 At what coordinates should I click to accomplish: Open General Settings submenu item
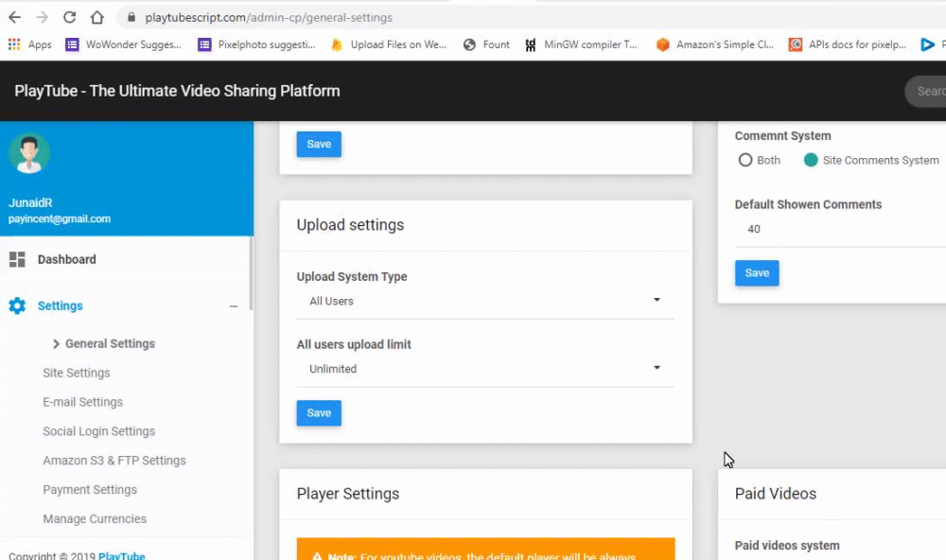[x=110, y=343]
